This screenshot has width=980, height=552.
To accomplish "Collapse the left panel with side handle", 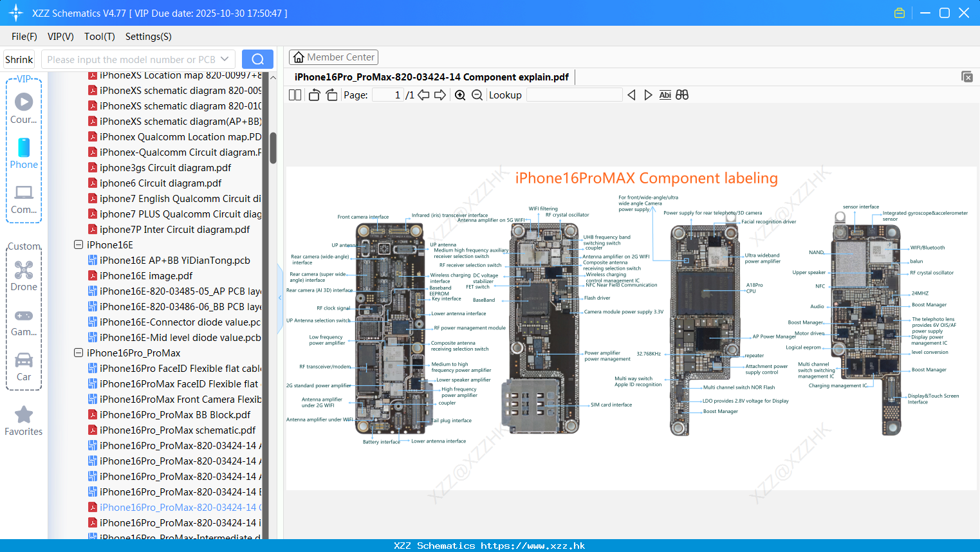I will point(280,297).
